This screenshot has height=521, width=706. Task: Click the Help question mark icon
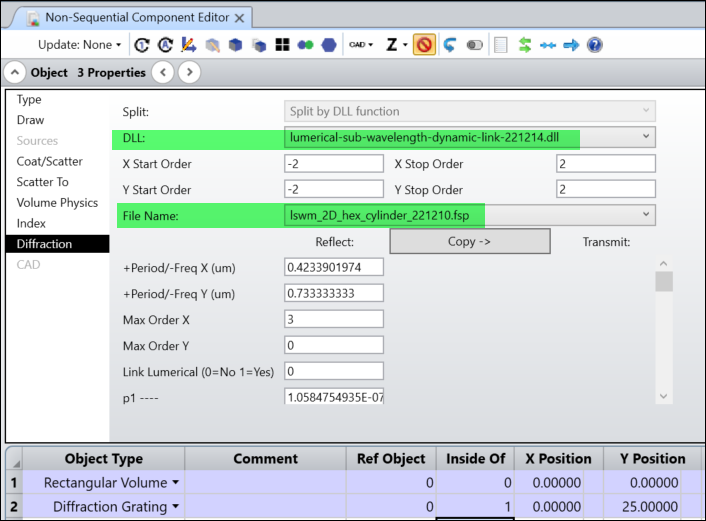tap(595, 45)
